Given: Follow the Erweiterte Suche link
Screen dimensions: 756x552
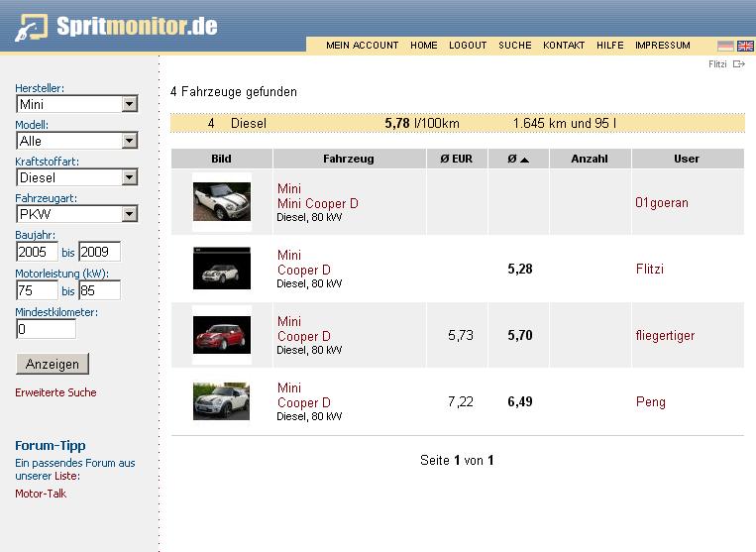Looking at the screenshot, I should [x=55, y=392].
